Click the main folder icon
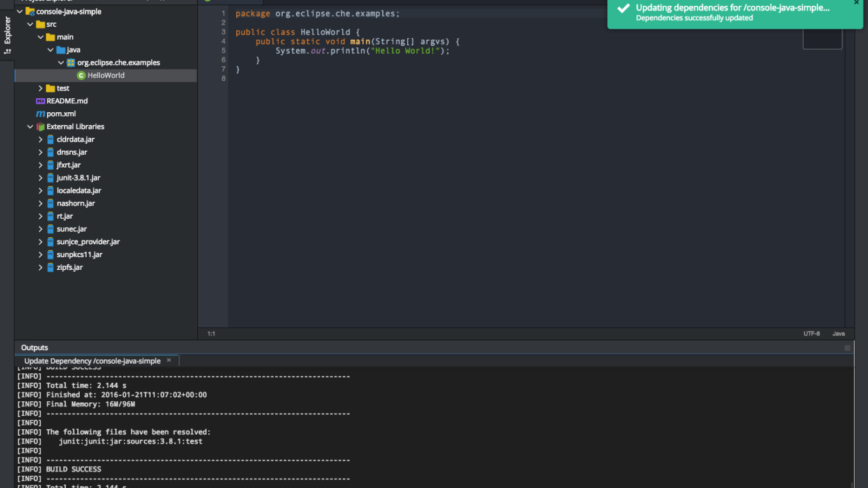Screen dimensions: 868x488 (50, 37)
